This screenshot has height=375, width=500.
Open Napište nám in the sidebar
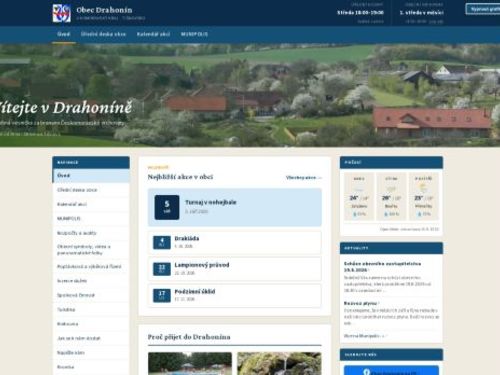(91, 353)
